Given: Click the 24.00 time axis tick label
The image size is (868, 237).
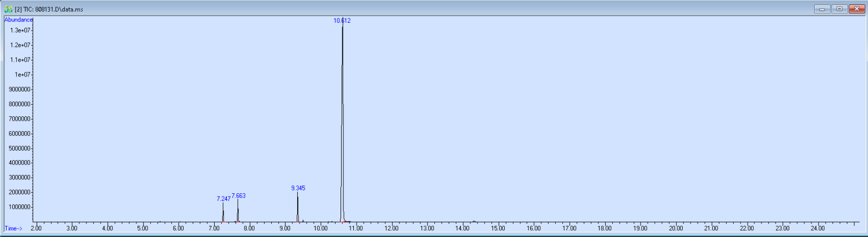Looking at the screenshot, I should click(818, 228).
